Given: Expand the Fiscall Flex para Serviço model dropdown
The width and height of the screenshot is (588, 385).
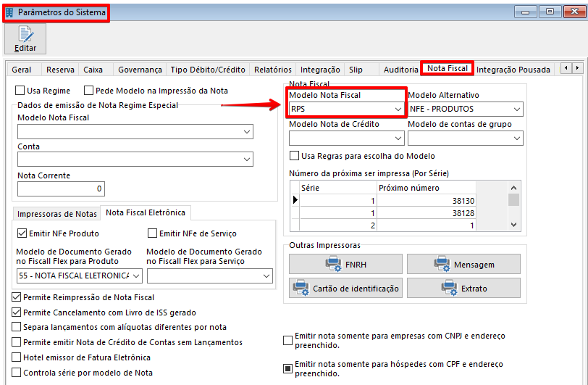Looking at the screenshot, I should click(x=209, y=276).
